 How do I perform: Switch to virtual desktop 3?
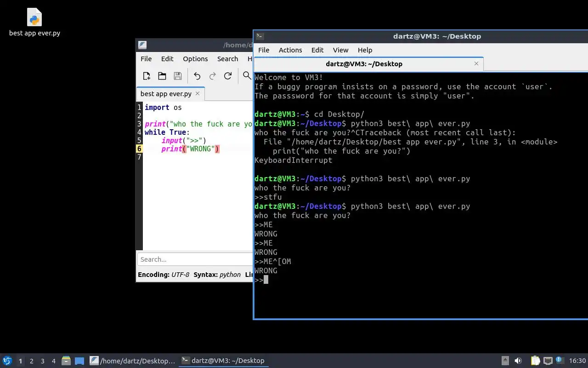click(x=42, y=361)
